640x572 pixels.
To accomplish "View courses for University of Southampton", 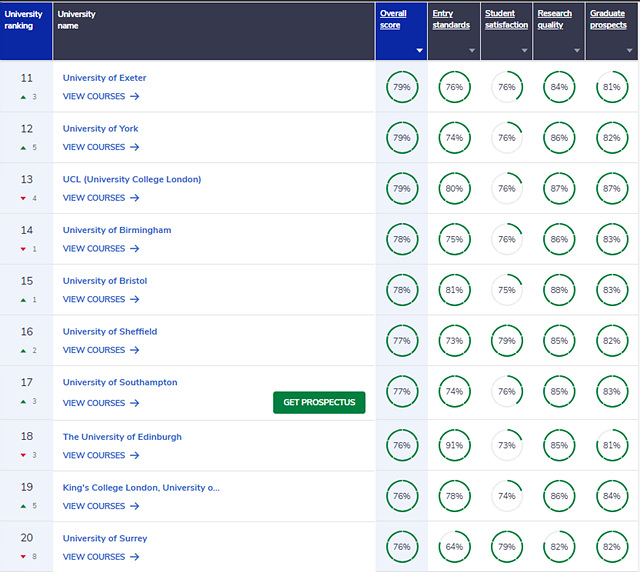I will [x=101, y=403].
